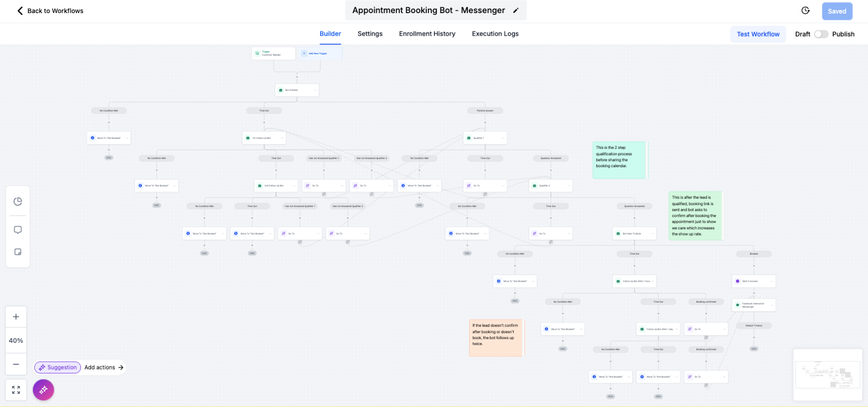Click the Suggestion pill button
Image resolution: width=868 pixels, height=407 pixels.
point(58,368)
